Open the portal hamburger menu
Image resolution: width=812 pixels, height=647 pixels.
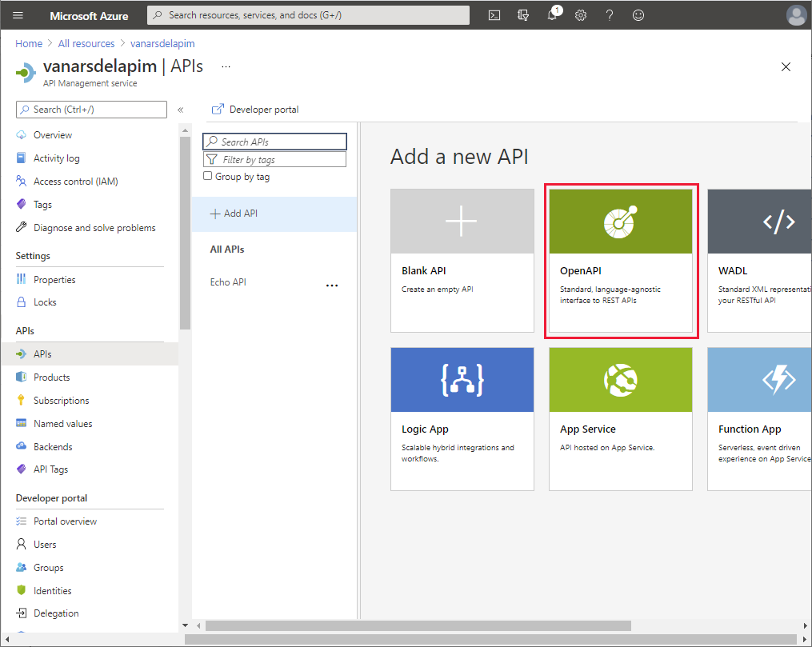pyautogui.click(x=18, y=15)
